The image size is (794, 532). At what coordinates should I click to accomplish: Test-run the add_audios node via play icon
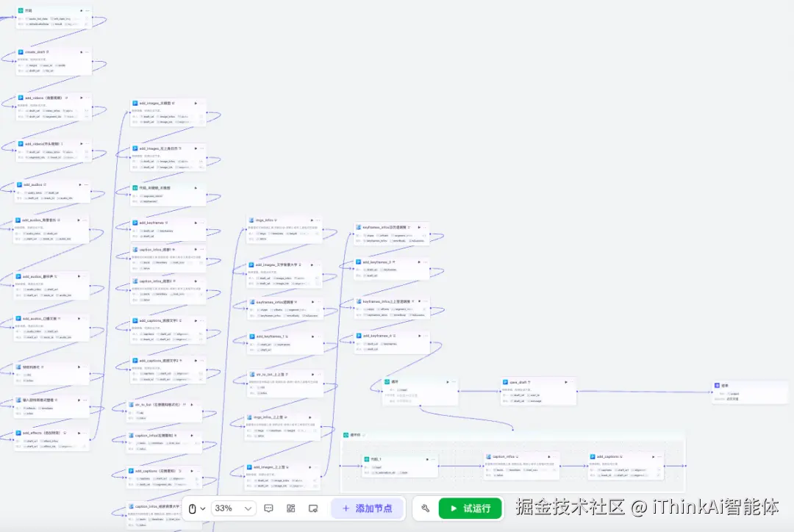pyautogui.click(x=80, y=184)
